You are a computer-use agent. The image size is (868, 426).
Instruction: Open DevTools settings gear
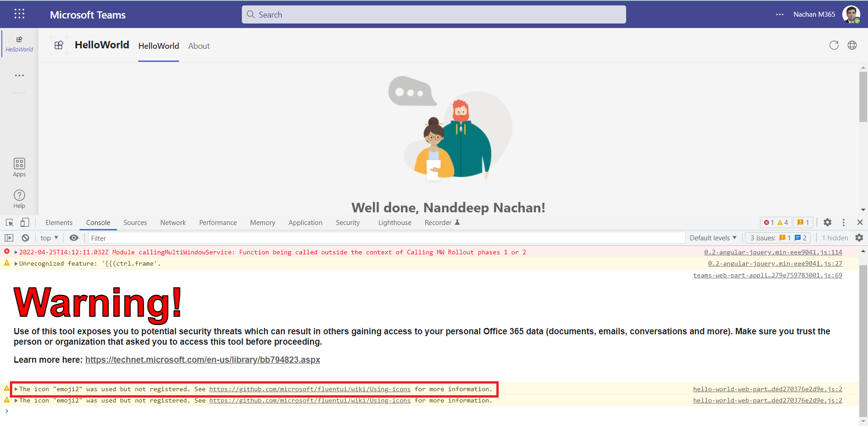(x=827, y=222)
